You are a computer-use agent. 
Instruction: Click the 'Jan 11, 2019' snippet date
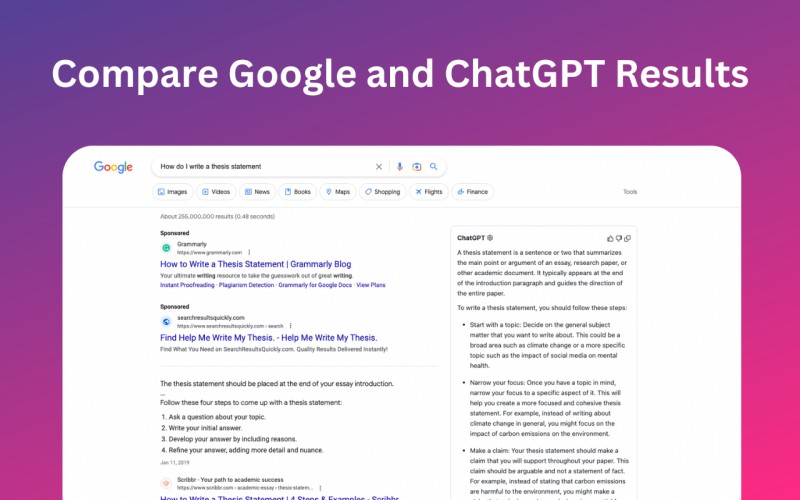174,463
